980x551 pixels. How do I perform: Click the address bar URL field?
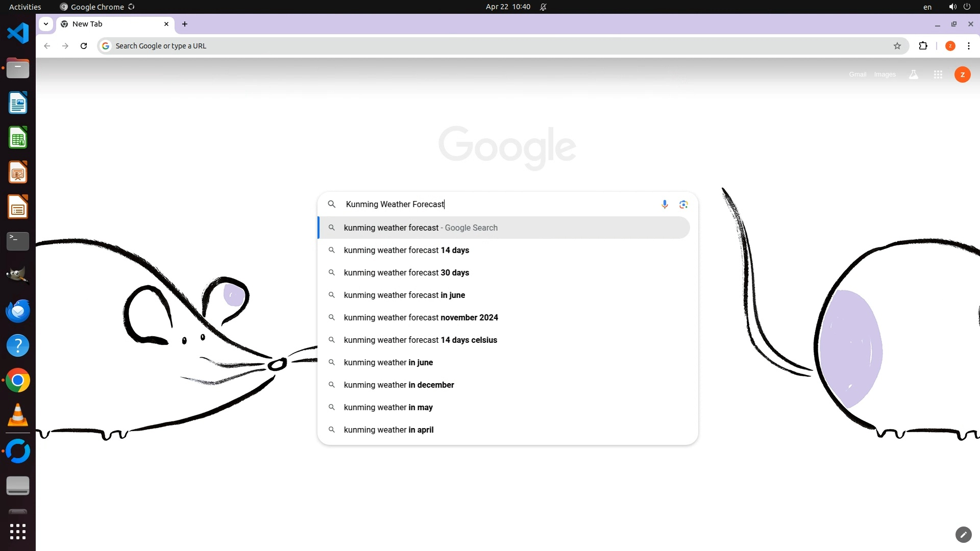pos(459,46)
